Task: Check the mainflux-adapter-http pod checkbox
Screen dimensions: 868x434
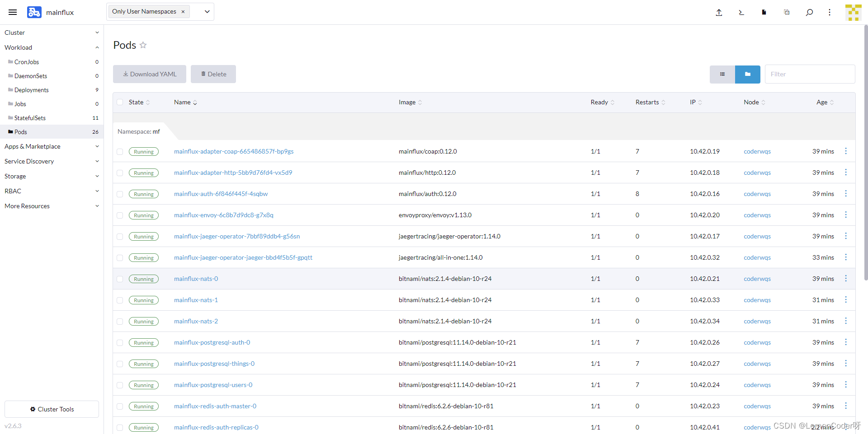Action: (x=120, y=173)
